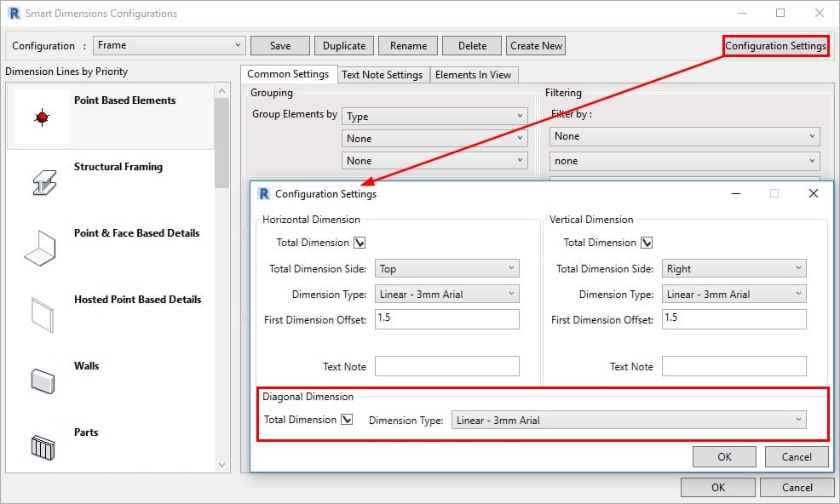Select the Point & Face Based Details label
Image resolution: width=840 pixels, height=504 pixels.
click(x=136, y=233)
